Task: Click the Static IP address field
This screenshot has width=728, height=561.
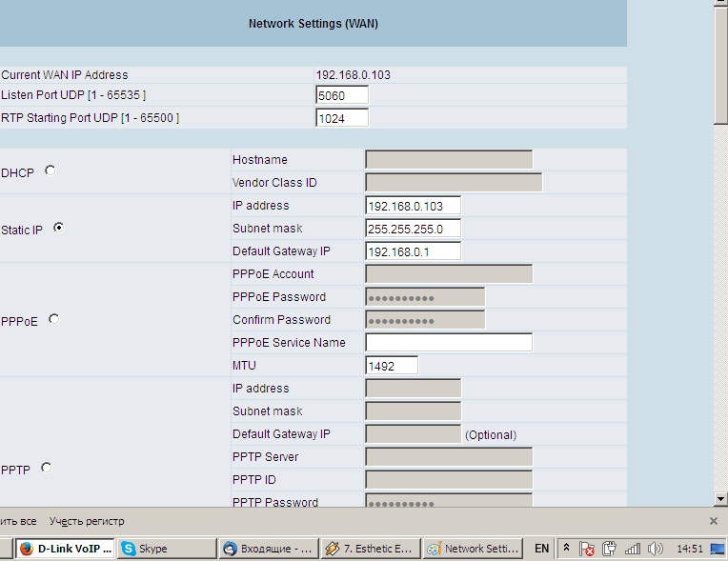Action: coord(414,206)
